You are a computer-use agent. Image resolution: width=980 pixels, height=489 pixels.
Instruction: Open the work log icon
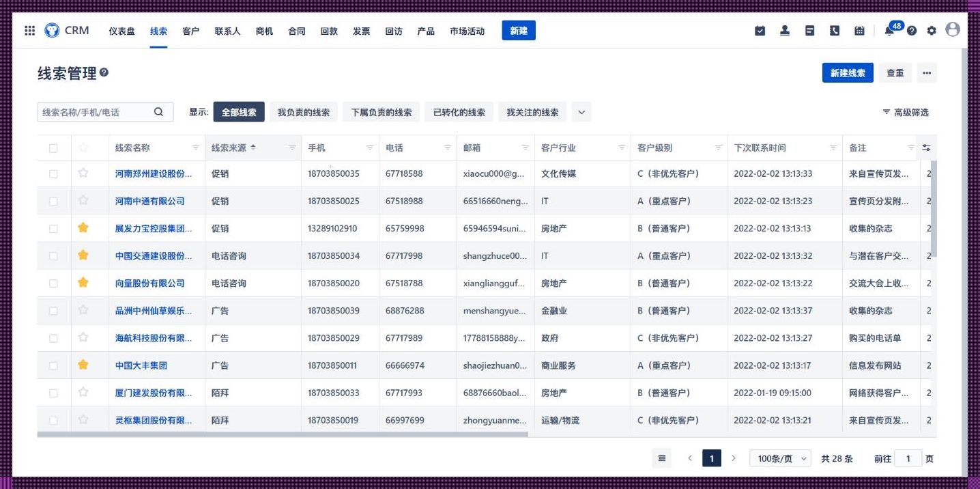(809, 30)
